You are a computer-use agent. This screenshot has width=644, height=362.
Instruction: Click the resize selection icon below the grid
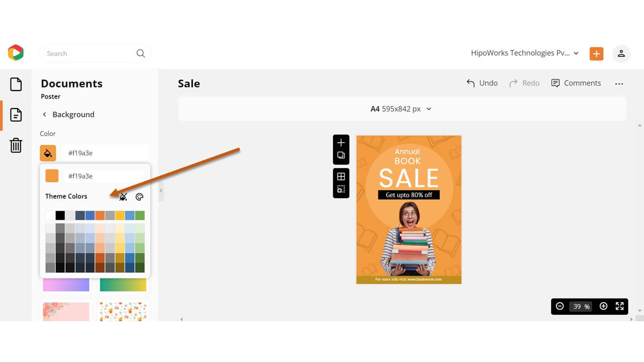341,190
